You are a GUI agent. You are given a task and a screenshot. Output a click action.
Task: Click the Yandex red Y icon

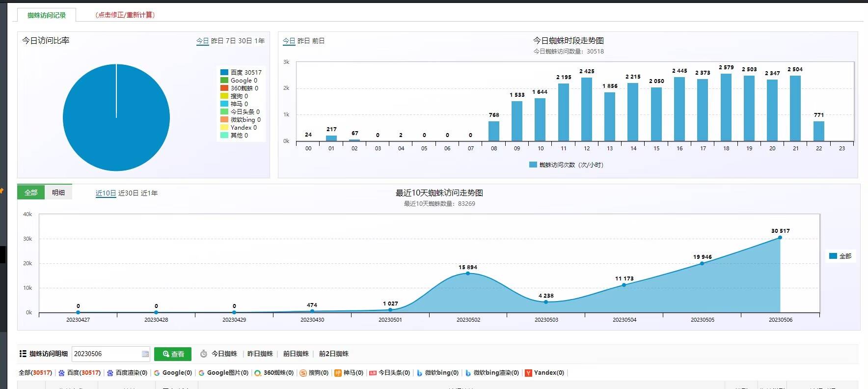(x=528, y=373)
